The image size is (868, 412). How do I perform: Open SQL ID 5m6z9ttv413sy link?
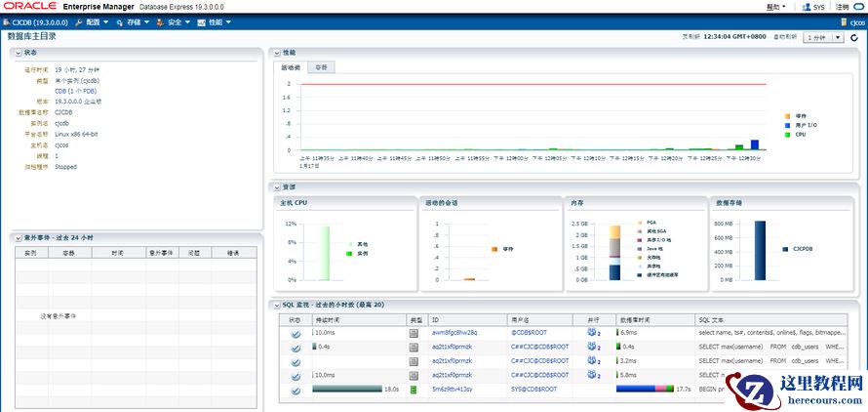(453, 390)
